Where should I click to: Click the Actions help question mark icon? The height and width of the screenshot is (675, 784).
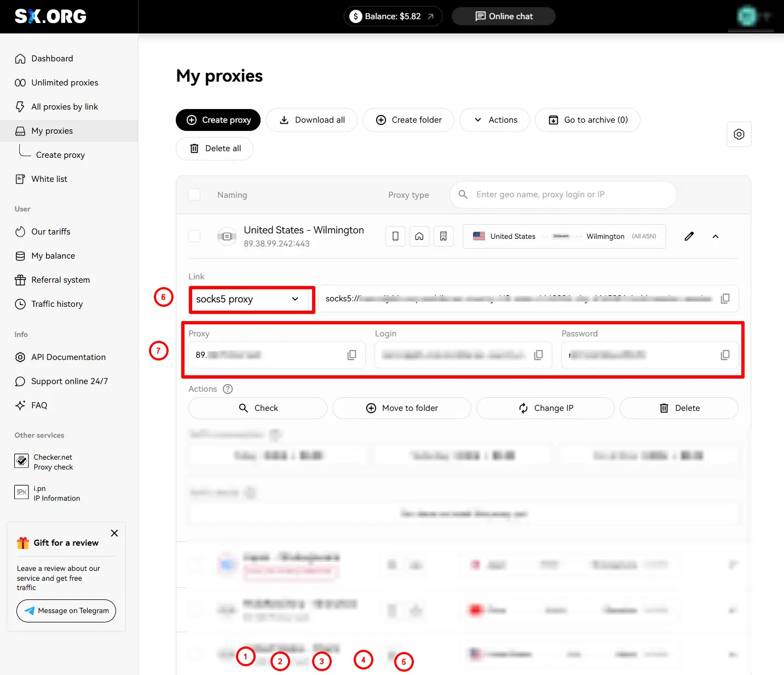click(x=228, y=389)
